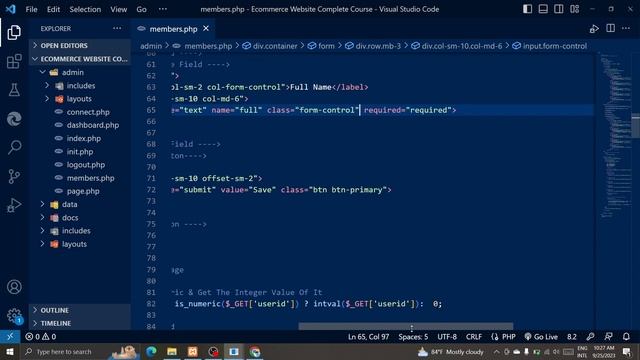This screenshot has height=360, width=640.
Task: Open init.php in the explorer
Action: click(x=80, y=151)
